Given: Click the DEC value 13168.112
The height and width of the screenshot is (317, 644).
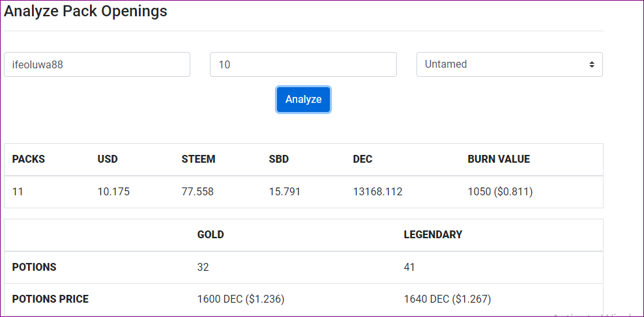Looking at the screenshot, I should (377, 192).
